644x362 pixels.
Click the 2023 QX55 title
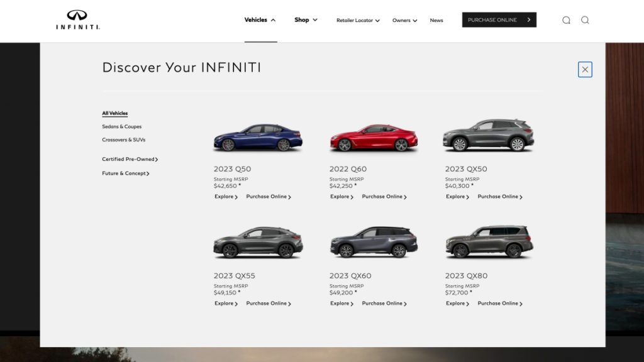pyautogui.click(x=234, y=275)
